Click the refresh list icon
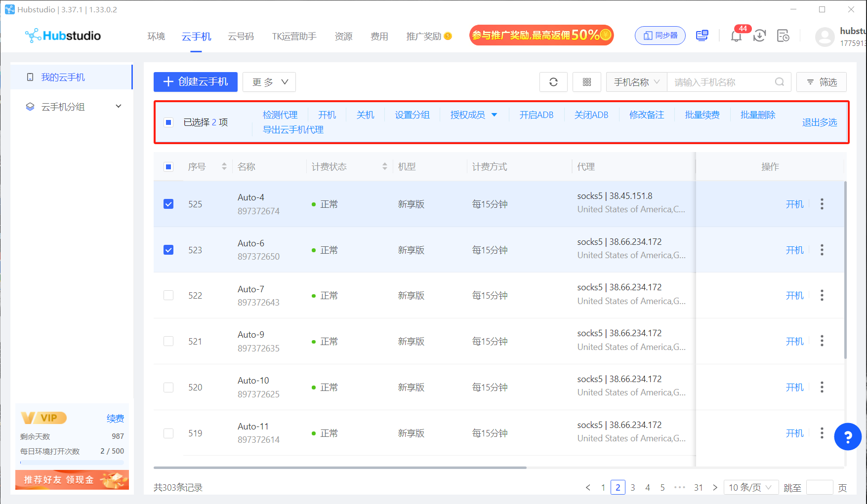Viewport: 867px width, 504px height. tap(553, 82)
